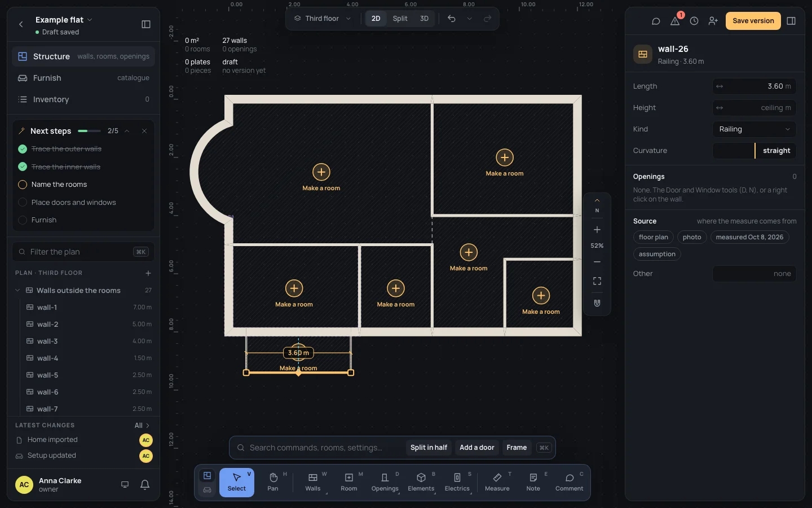The image size is (812, 508).
Task: Zoom out of the plan canvas
Action: coord(597,262)
